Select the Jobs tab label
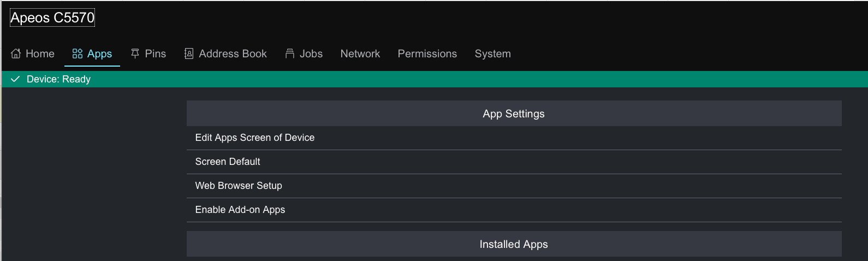This screenshot has height=261, width=868. [311, 54]
